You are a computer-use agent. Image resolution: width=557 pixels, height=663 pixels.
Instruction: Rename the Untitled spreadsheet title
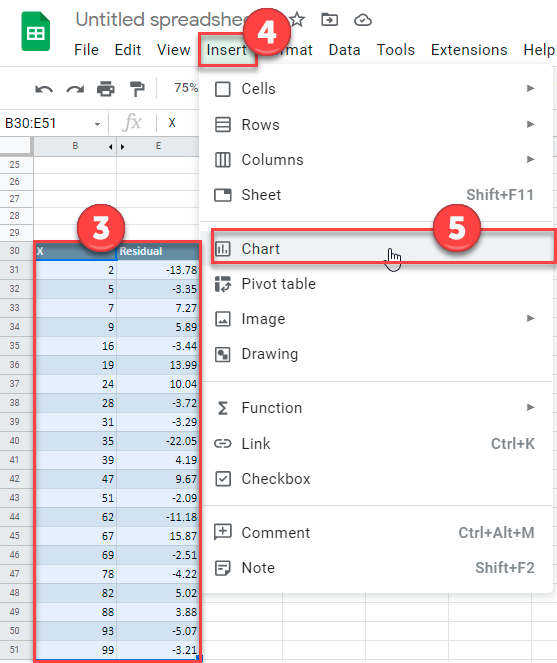(162, 20)
